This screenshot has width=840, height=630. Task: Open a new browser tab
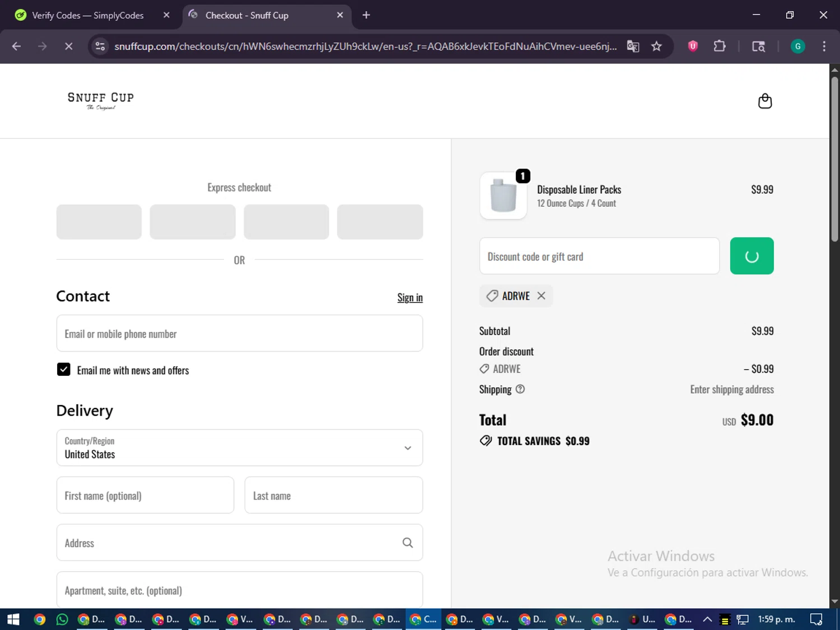[x=366, y=15]
